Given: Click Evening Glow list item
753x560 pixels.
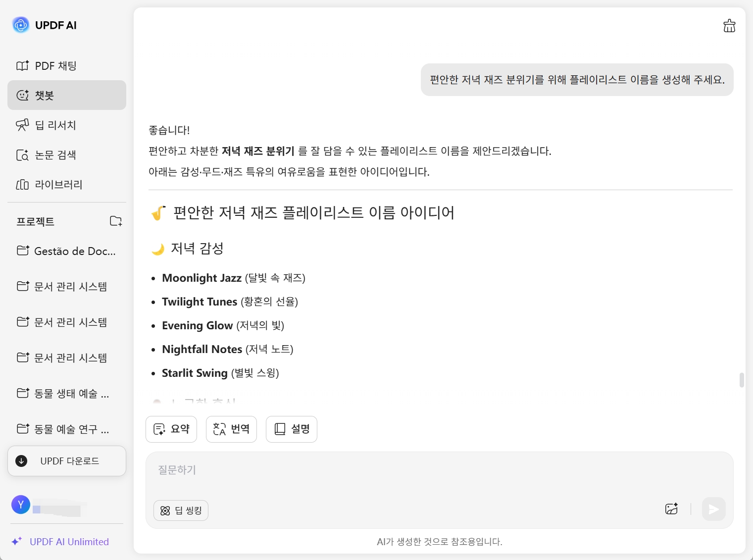Looking at the screenshot, I should click(x=223, y=325).
